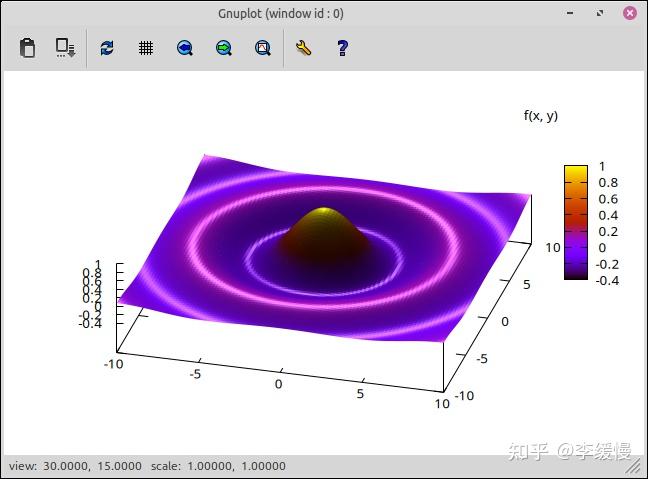Replot the graph with refresh icon
Image resolution: width=648 pixels, height=479 pixels.
[x=107, y=48]
